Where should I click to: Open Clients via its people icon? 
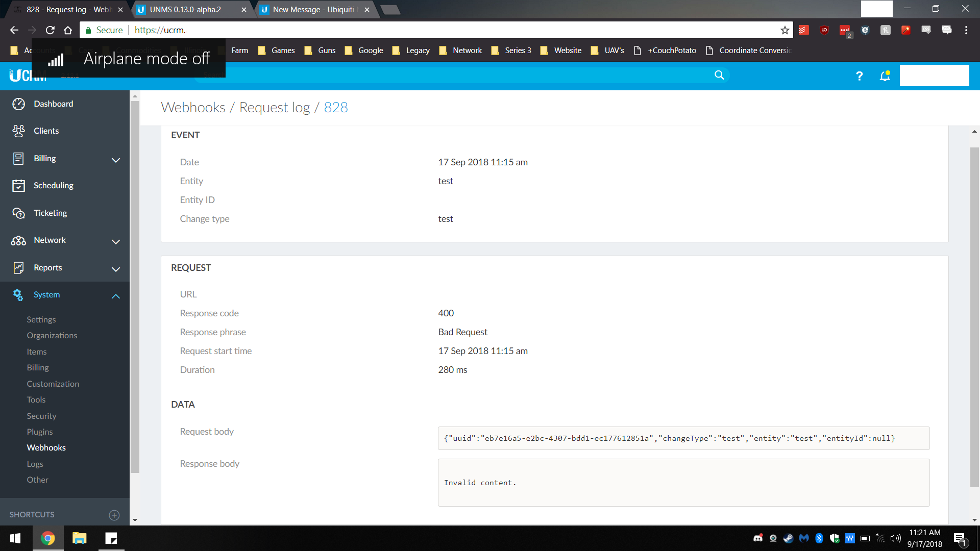pyautogui.click(x=18, y=131)
